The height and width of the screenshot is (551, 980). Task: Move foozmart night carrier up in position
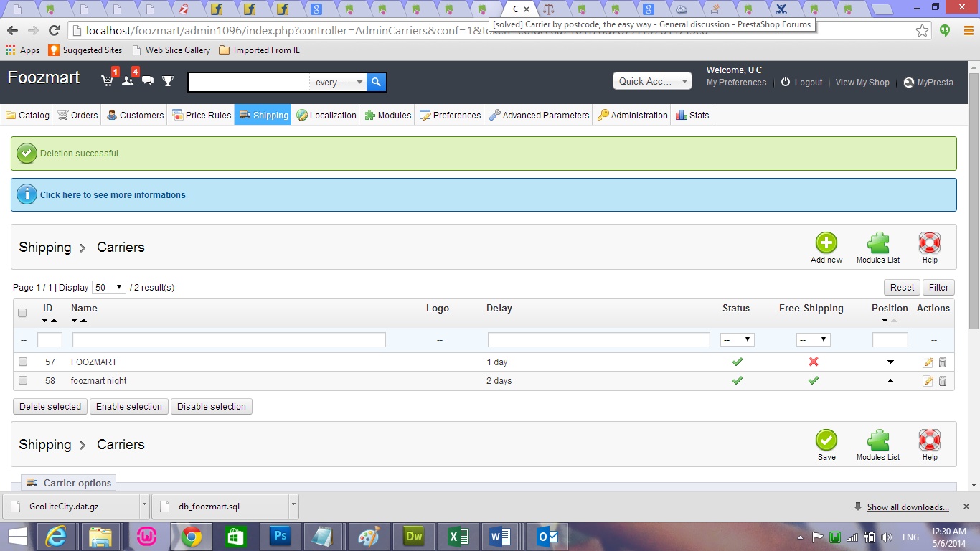(x=890, y=381)
